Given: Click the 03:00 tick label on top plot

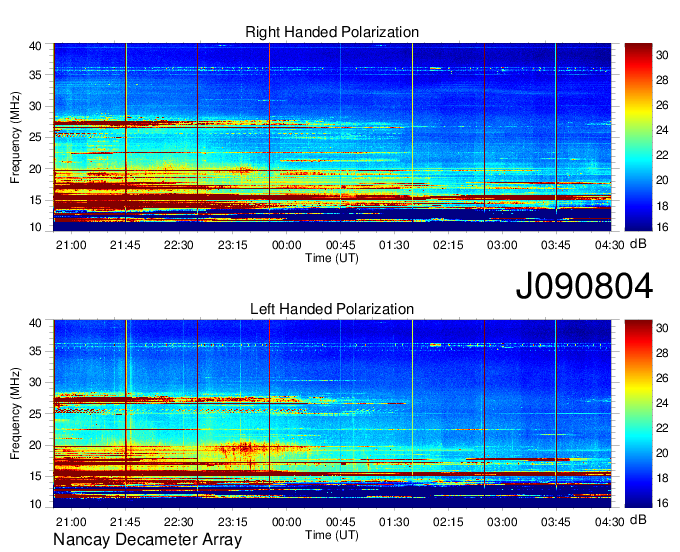Looking at the screenshot, I should [x=502, y=245].
